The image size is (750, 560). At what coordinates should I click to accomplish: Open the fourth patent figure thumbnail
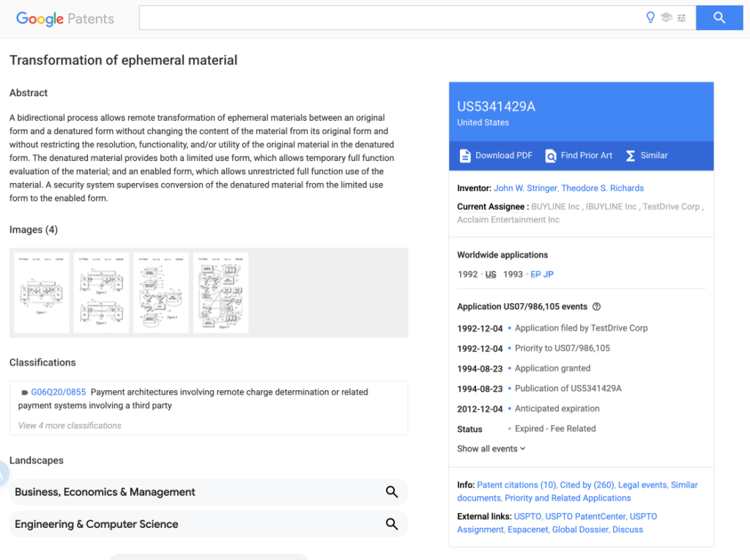[x=220, y=293]
